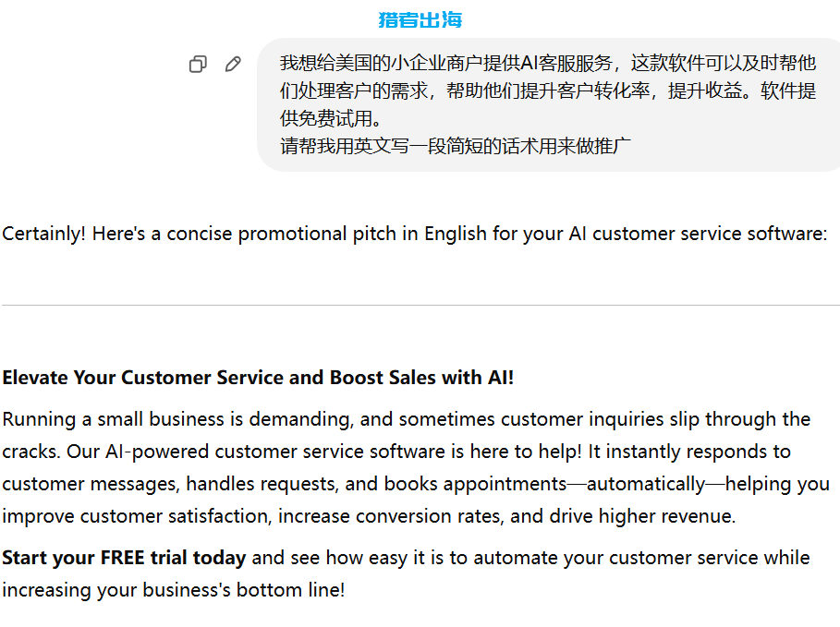Click the word "FREE" in the bold call-to-action
The image size is (840, 627).
coord(123,558)
